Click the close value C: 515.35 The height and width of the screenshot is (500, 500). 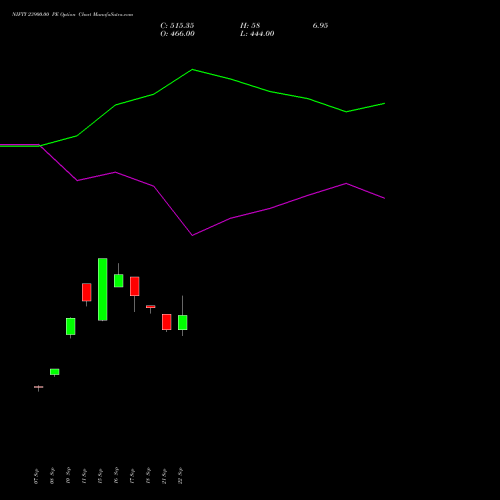(x=177, y=26)
